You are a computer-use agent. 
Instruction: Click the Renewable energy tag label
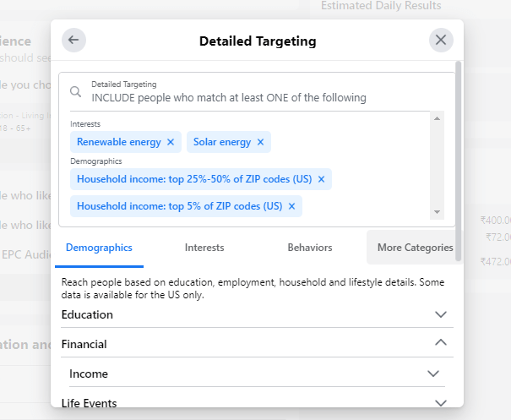pyautogui.click(x=118, y=142)
